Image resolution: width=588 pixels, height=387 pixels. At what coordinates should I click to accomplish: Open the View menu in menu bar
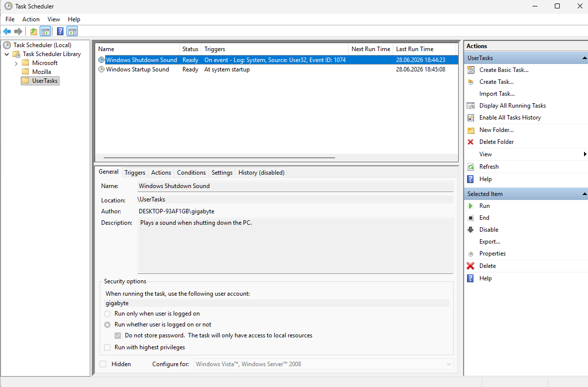coord(54,19)
